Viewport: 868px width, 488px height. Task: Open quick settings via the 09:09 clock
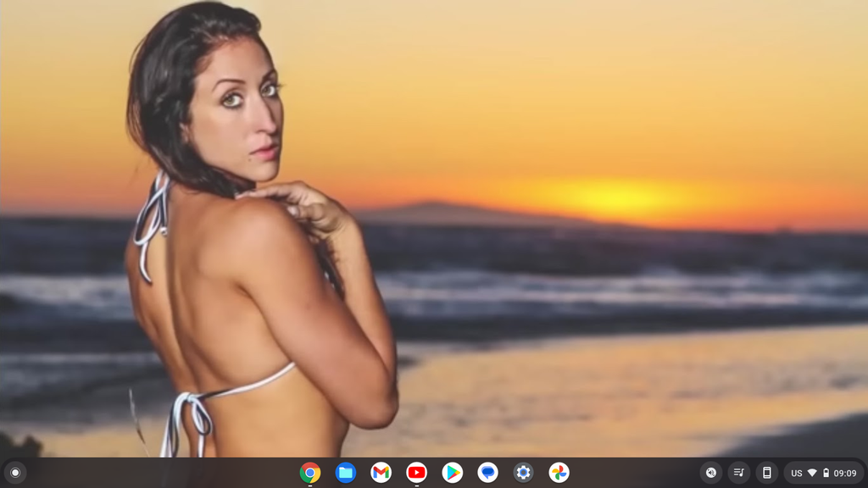(845, 473)
